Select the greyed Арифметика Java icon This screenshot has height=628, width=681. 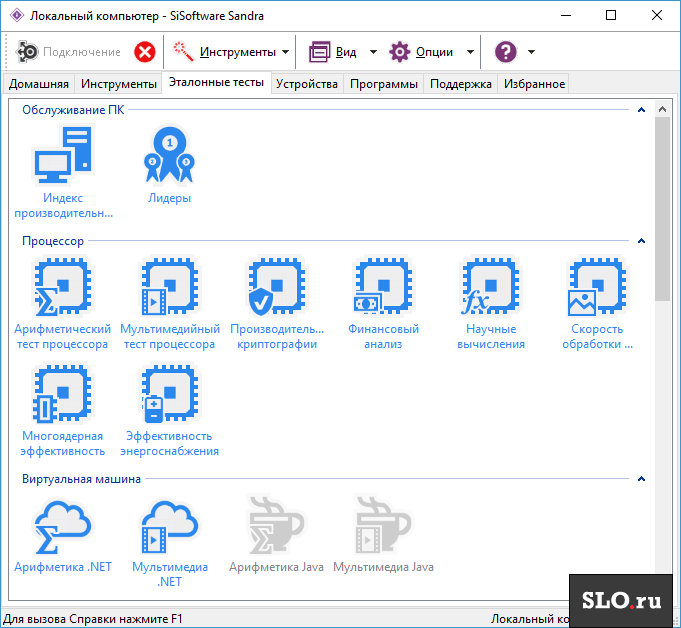(277, 526)
